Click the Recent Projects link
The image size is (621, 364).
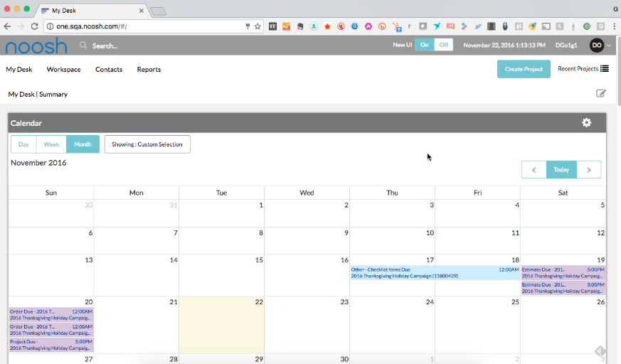coord(578,68)
